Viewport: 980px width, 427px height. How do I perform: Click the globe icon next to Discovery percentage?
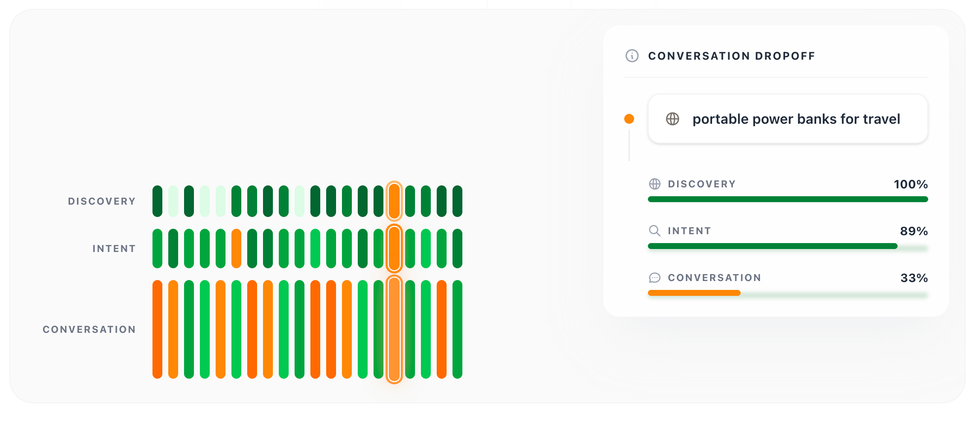[x=655, y=184]
